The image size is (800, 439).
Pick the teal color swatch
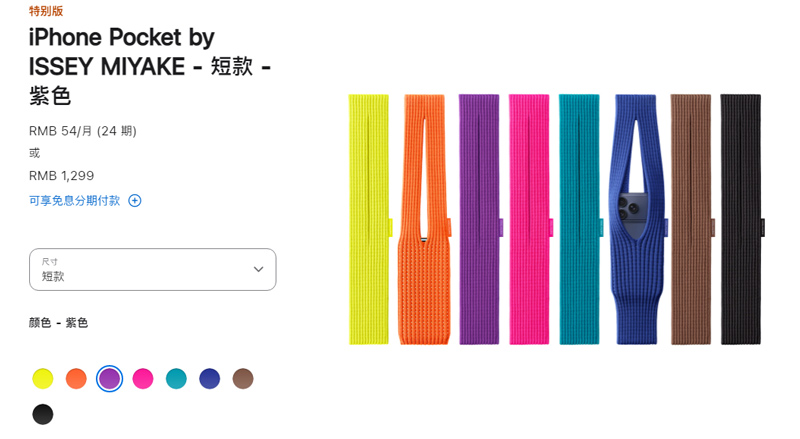pyautogui.click(x=176, y=379)
